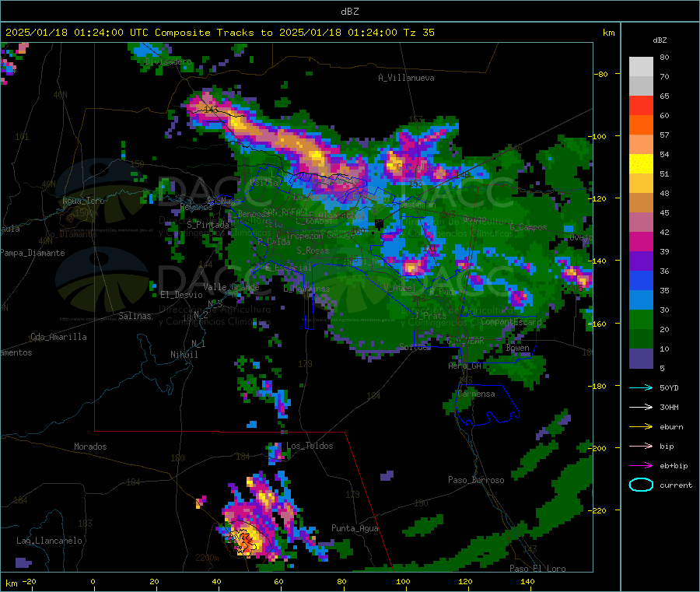Select the yellow swatch between 54 and 51
This screenshot has width=700, height=592.
coord(641,164)
